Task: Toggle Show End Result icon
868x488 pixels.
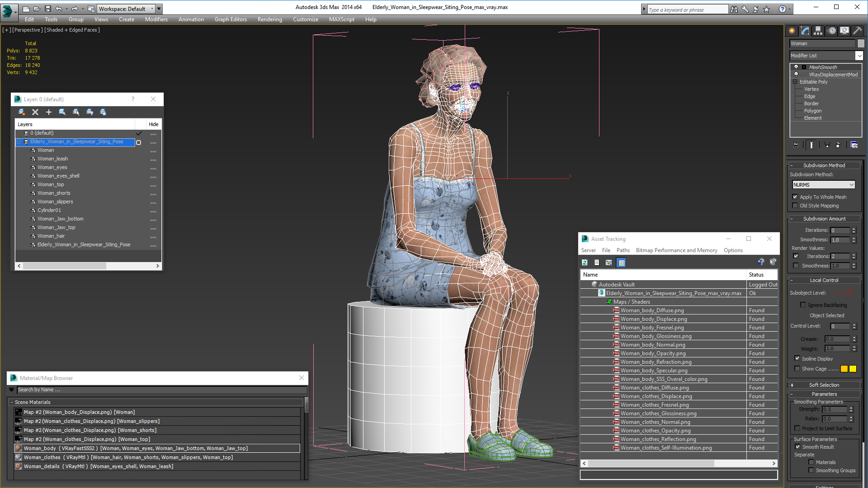Action: coord(811,145)
